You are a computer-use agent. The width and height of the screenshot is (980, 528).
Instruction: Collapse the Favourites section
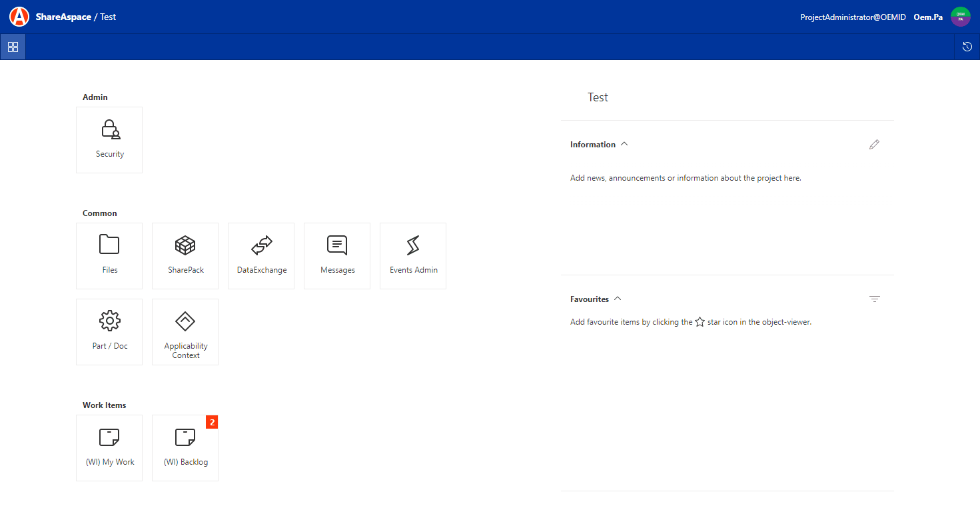click(x=618, y=299)
